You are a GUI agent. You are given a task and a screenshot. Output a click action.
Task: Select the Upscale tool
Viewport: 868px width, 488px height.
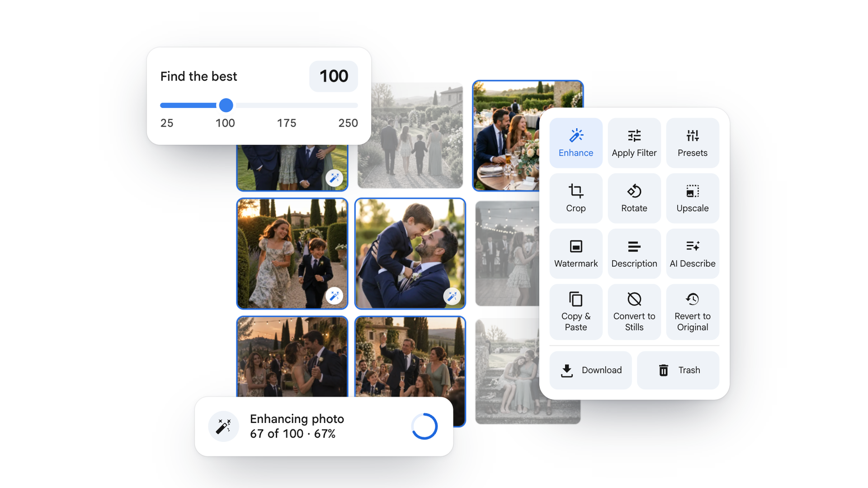tap(692, 198)
